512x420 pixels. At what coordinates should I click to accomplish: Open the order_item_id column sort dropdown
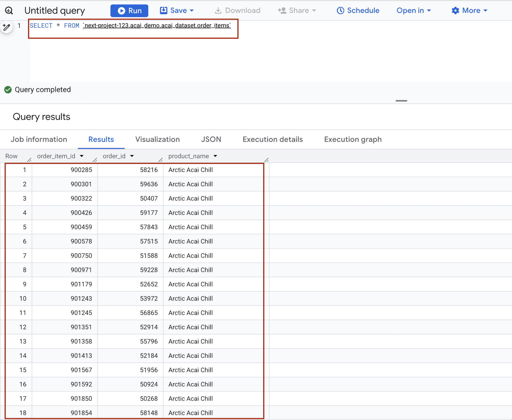[82, 156]
